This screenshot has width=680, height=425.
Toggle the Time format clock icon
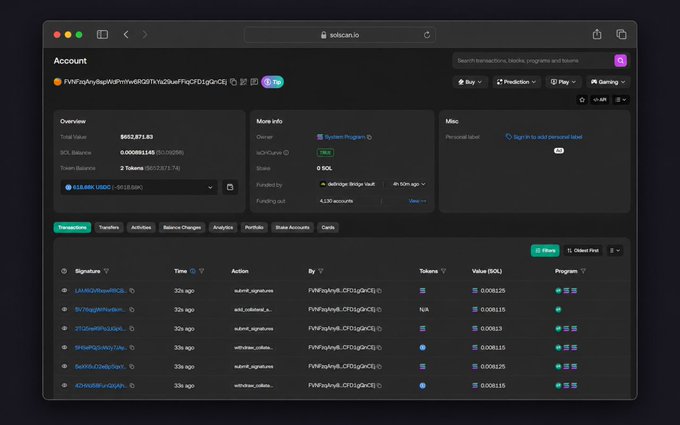pyautogui.click(x=193, y=271)
